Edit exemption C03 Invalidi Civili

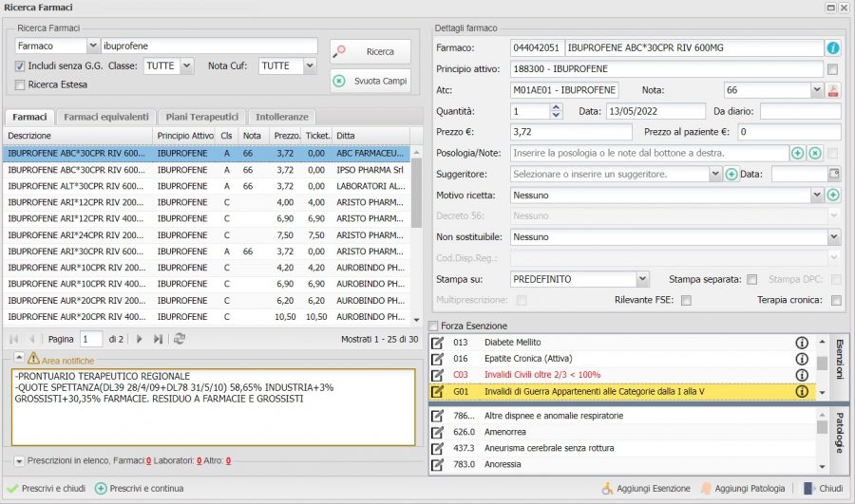[x=437, y=376]
